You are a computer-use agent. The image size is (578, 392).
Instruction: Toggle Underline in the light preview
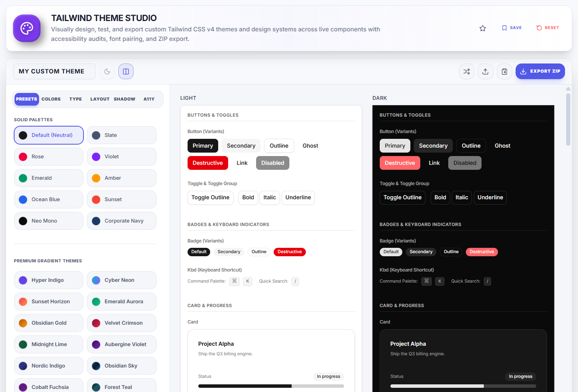pyautogui.click(x=298, y=198)
